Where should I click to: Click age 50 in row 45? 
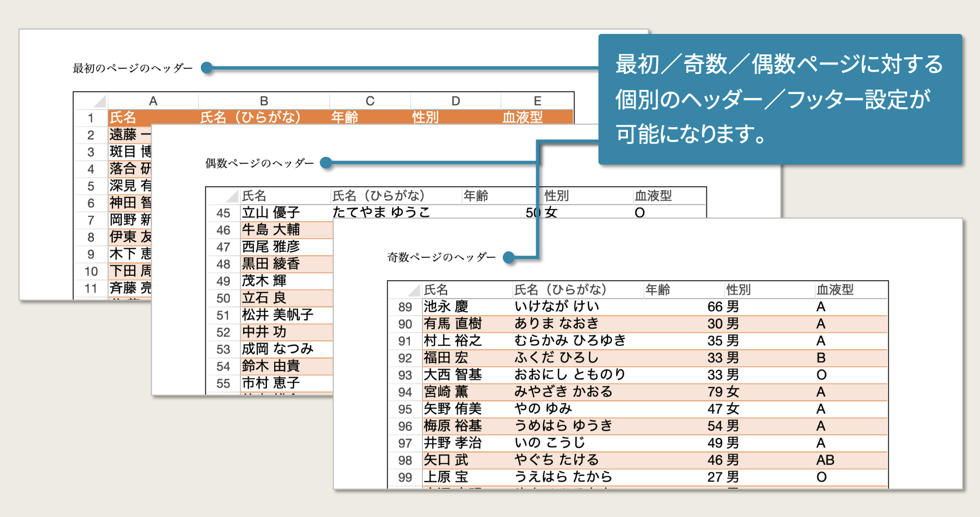click(533, 212)
